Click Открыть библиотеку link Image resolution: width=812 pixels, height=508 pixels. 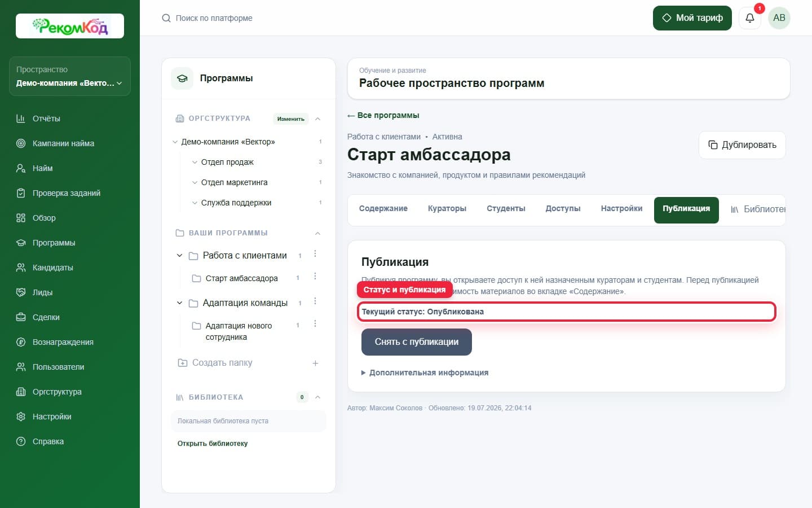coord(213,444)
